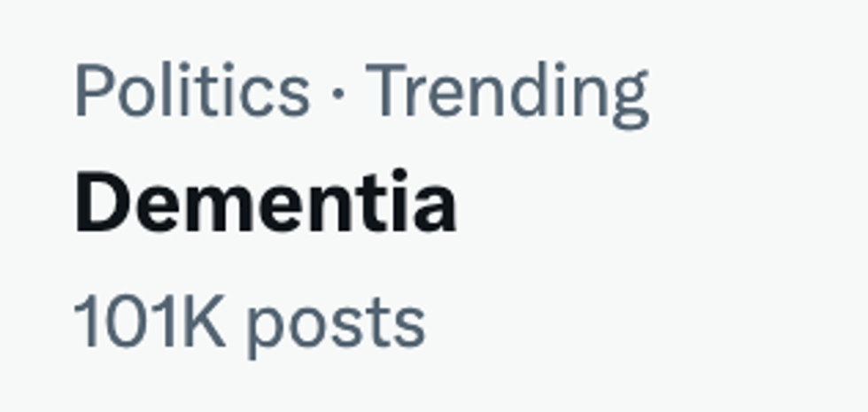This screenshot has width=868, height=412.
Task: Select the Dementia topic title text
Action: (266, 204)
